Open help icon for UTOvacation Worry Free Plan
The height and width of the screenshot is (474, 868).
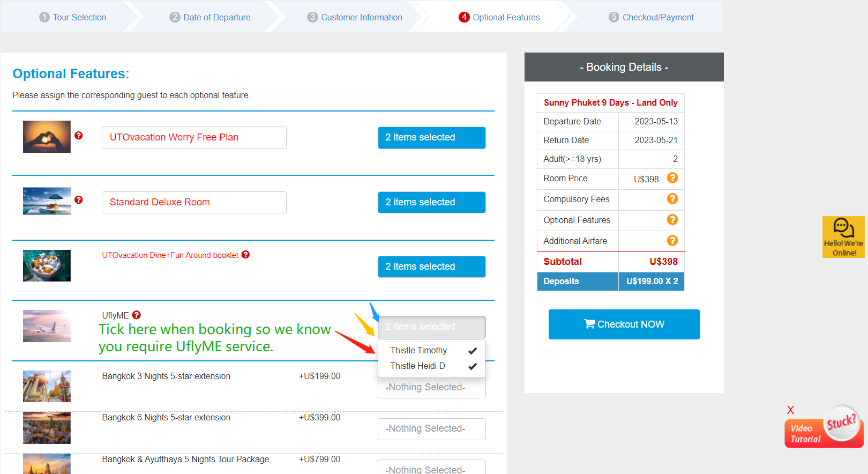[x=79, y=136]
